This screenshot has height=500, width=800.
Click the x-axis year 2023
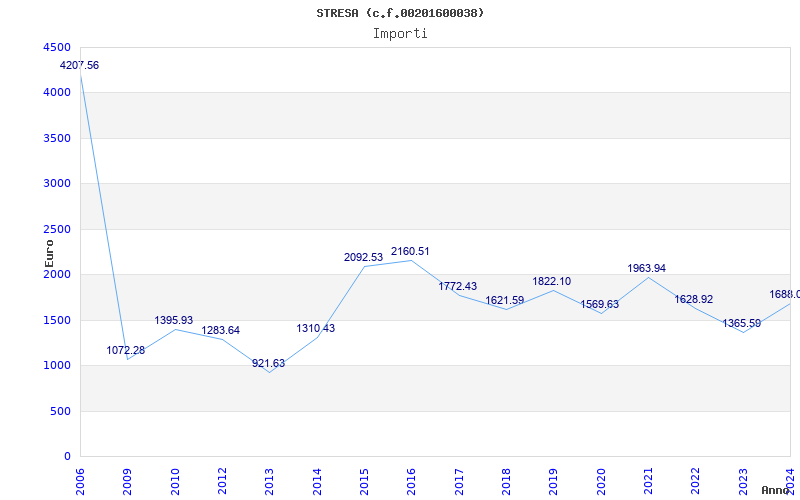[x=743, y=481]
